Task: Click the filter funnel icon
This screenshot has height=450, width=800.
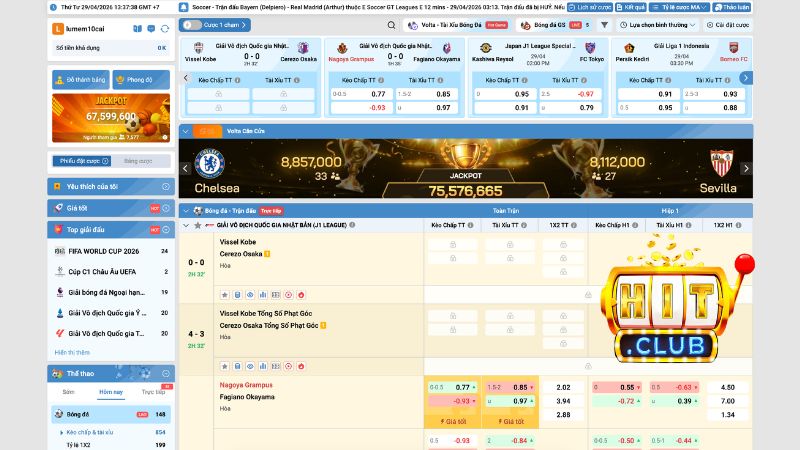Action: tap(604, 25)
